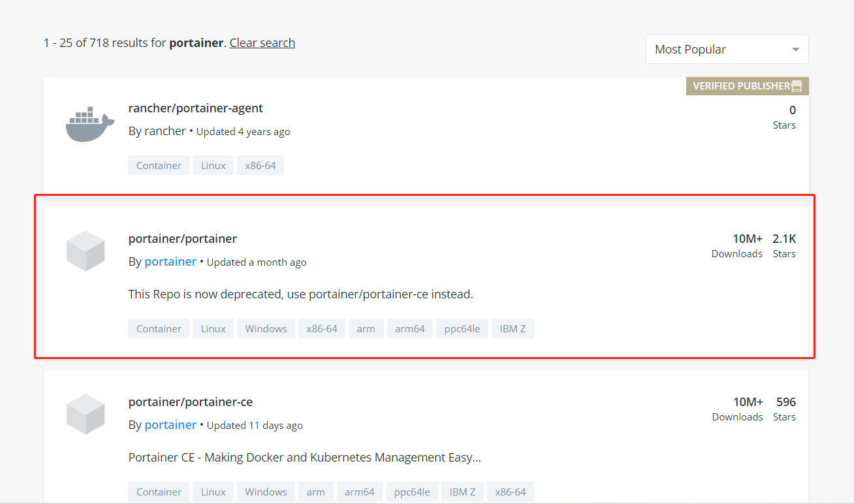
Task: Click the portainer publisher link under portainer/portainer-ce
Action: [170, 425]
